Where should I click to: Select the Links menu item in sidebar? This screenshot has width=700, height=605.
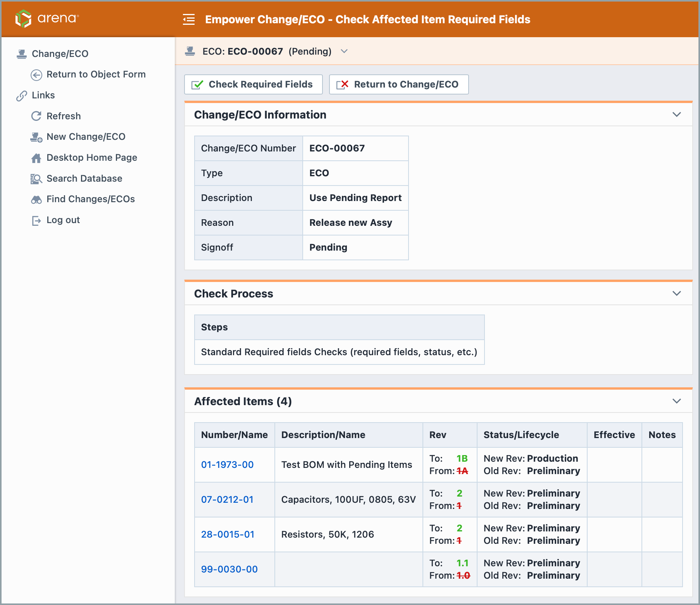pyautogui.click(x=43, y=95)
